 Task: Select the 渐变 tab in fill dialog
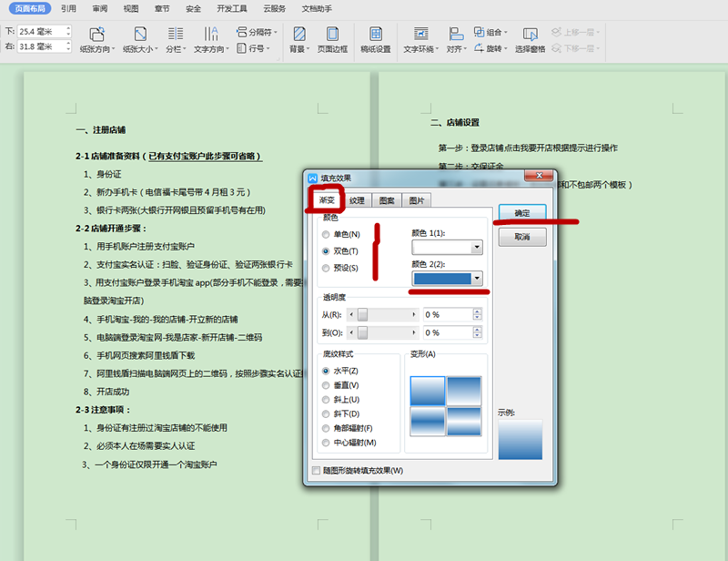(x=327, y=199)
